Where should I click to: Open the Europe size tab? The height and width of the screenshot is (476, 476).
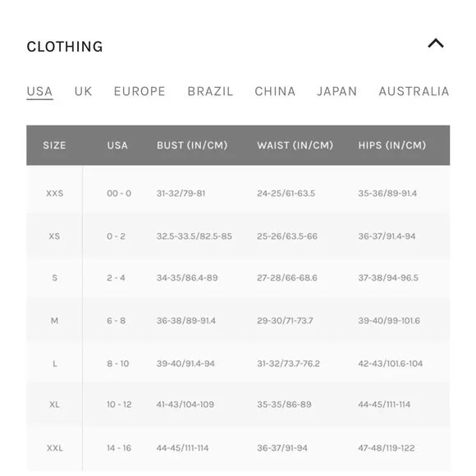tap(140, 91)
